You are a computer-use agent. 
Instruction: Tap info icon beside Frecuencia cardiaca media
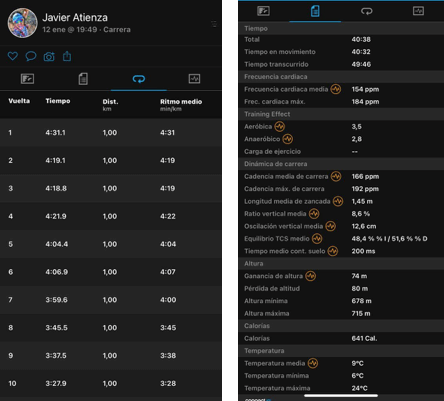[x=336, y=89]
